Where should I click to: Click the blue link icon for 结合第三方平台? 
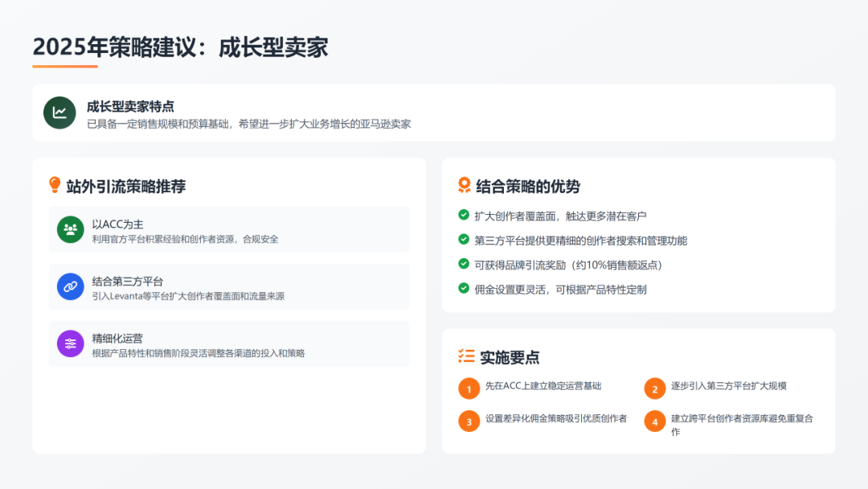point(70,286)
